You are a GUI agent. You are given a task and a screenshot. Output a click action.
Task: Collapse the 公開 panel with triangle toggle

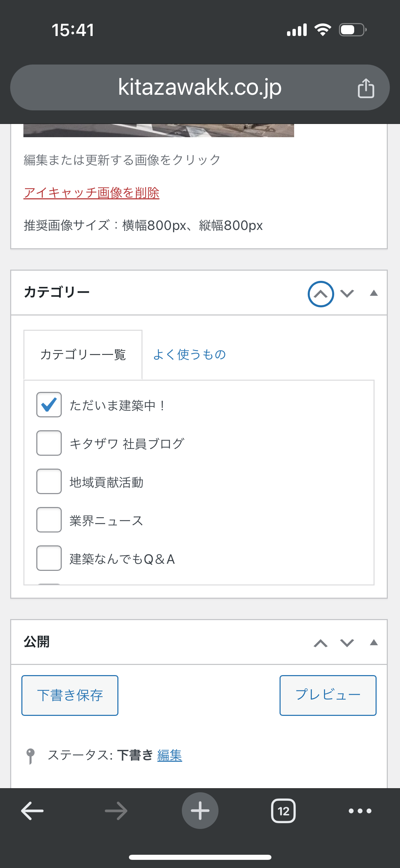coord(374,643)
